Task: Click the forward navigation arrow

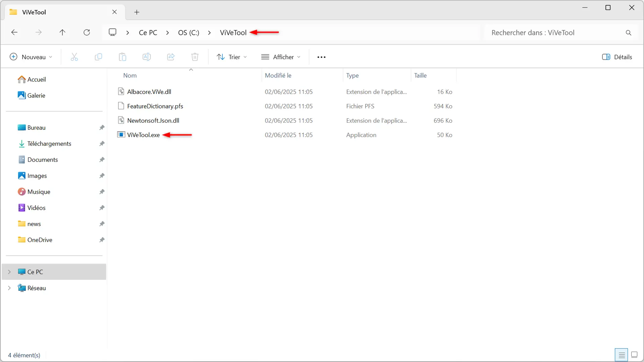Action: (x=39, y=33)
